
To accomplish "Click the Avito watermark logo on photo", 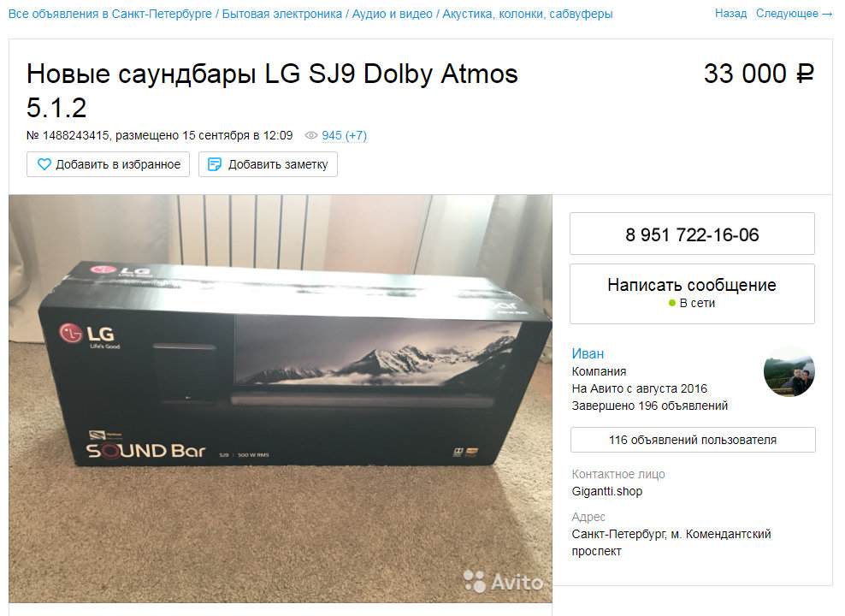I will point(504,582).
